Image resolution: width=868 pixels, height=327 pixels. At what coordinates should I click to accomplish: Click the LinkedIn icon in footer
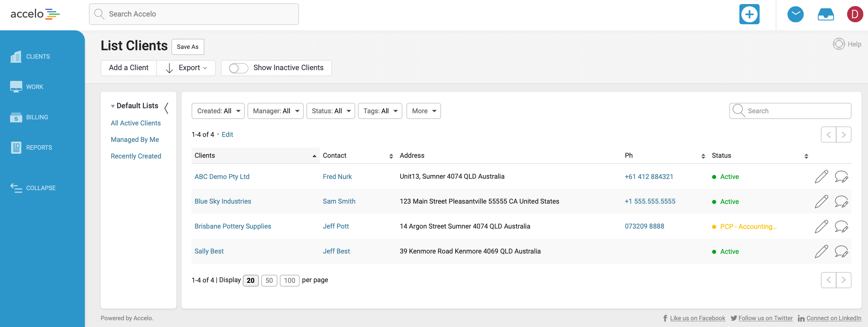(x=801, y=318)
